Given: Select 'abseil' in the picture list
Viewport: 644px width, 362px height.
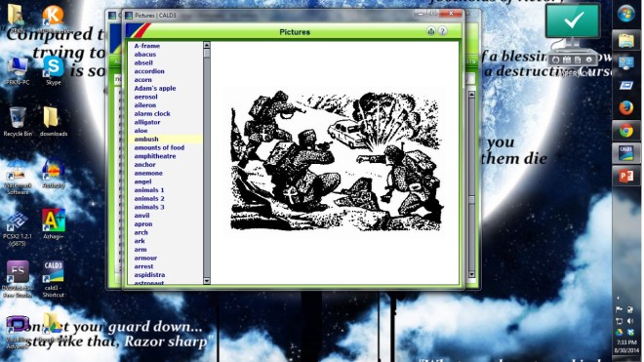Looking at the screenshot, I should click(x=143, y=62).
